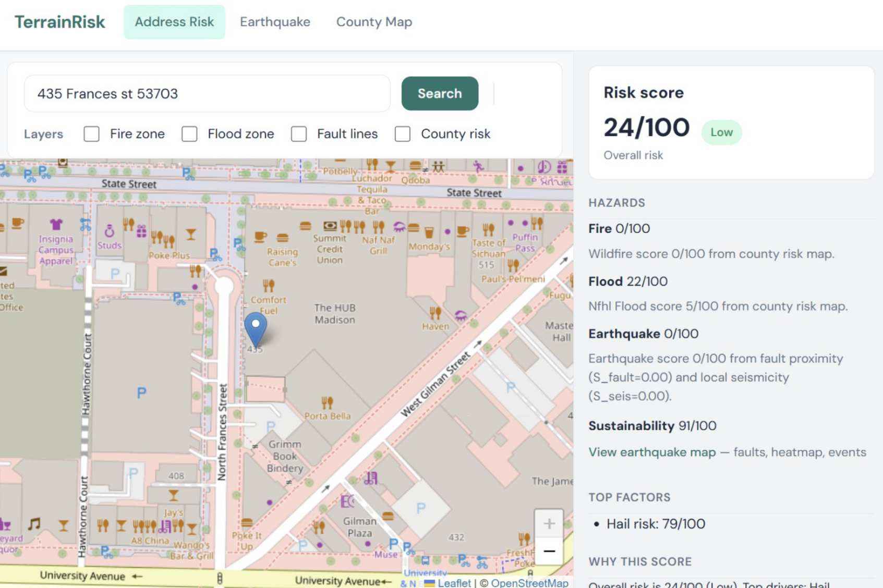Click the Flood 22/100 hazard entry
The height and width of the screenshot is (588, 883).
628,281
